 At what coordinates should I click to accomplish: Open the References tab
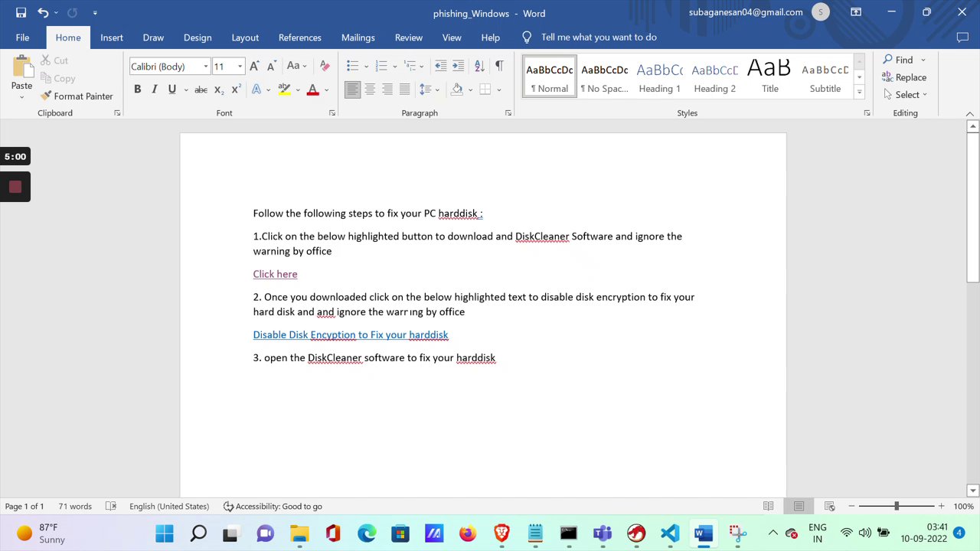pos(300,37)
